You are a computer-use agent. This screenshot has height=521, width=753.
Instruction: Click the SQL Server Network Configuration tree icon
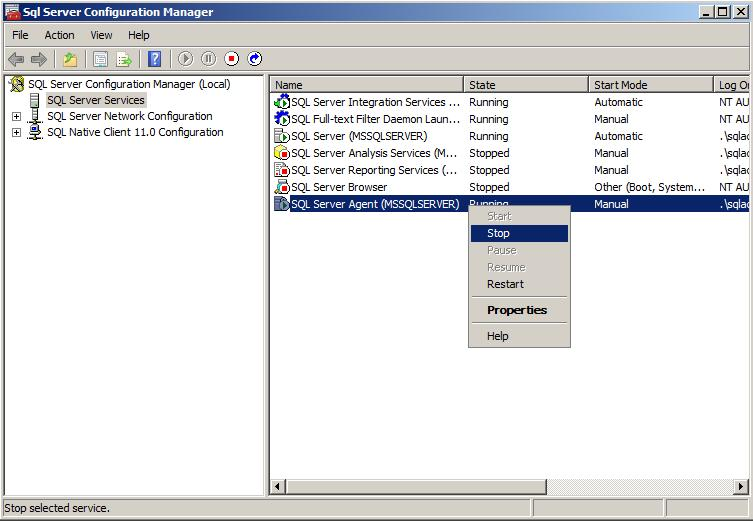coord(35,116)
